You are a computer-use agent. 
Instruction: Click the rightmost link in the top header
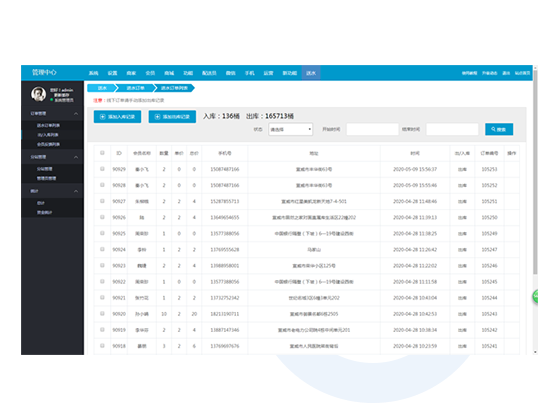pyautogui.click(x=522, y=73)
